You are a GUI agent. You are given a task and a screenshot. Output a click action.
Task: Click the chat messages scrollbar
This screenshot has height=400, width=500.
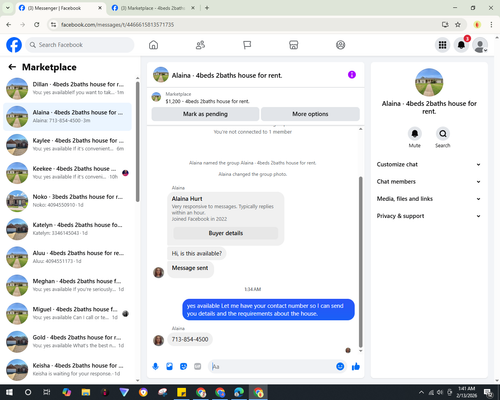point(360,262)
